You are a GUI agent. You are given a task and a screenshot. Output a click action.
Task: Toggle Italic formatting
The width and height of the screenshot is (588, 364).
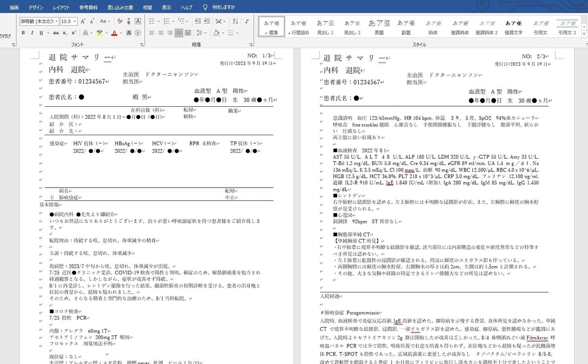(x=32, y=33)
